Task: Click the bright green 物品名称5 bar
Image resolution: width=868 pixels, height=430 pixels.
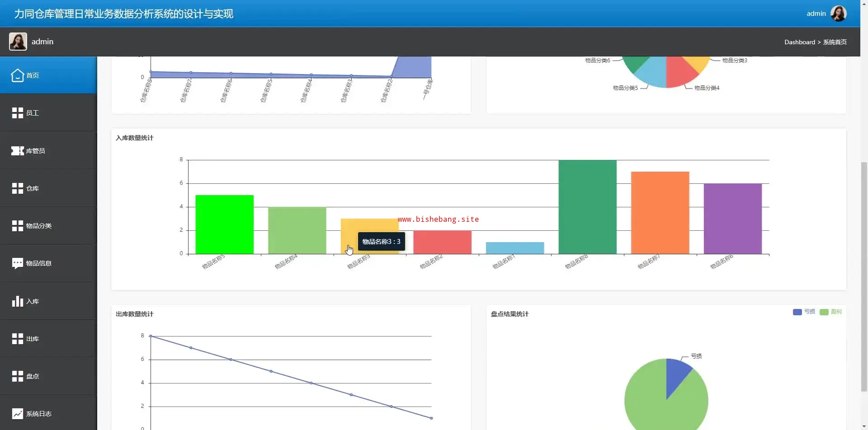Action: click(x=224, y=224)
